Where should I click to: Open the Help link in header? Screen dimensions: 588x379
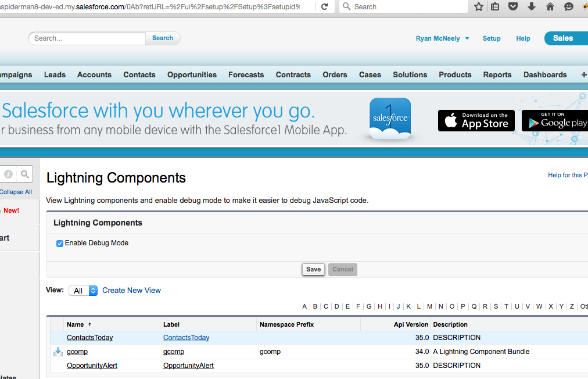point(523,38)
